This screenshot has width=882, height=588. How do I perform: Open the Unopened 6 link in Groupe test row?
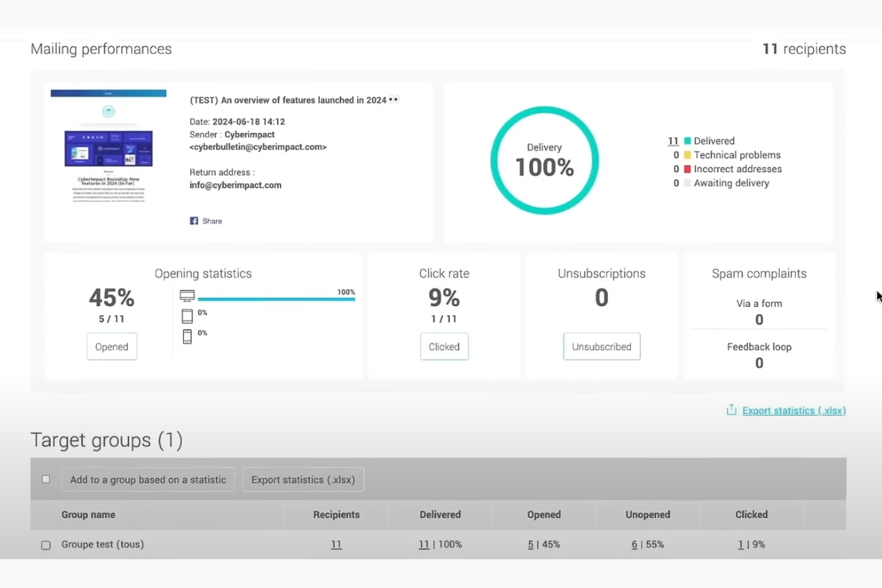coord(634,545)
